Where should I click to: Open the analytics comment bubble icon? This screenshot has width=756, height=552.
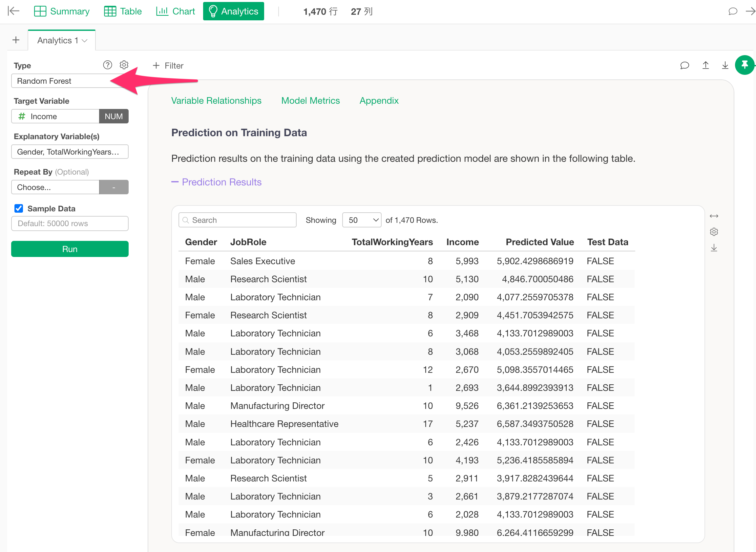[684, 65]
